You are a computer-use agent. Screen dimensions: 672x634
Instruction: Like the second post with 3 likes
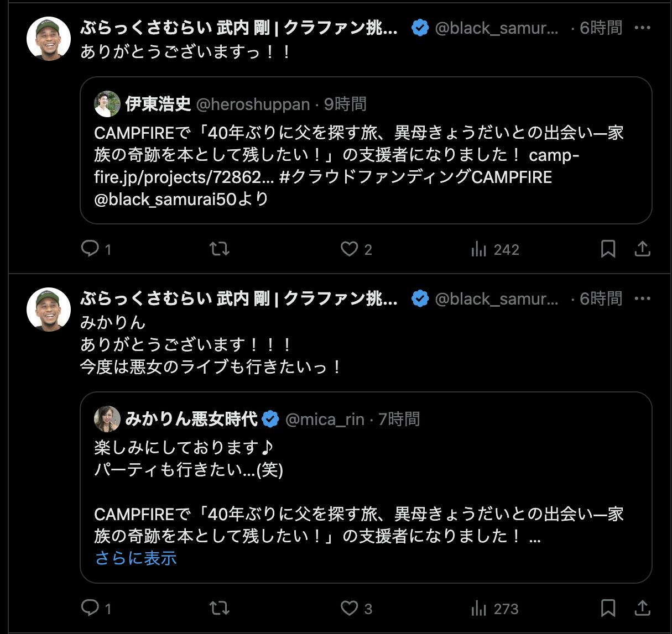click(x=349, y=608)
